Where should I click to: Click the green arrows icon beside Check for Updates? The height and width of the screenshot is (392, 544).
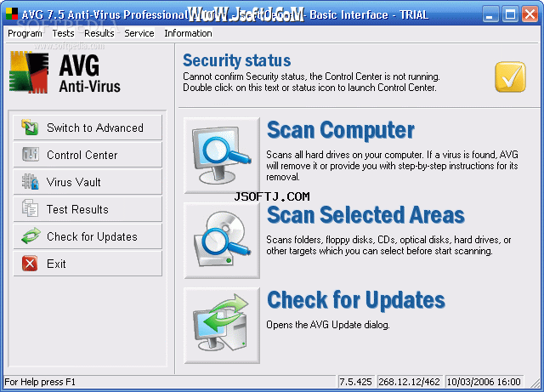click(x=31, y=236)
